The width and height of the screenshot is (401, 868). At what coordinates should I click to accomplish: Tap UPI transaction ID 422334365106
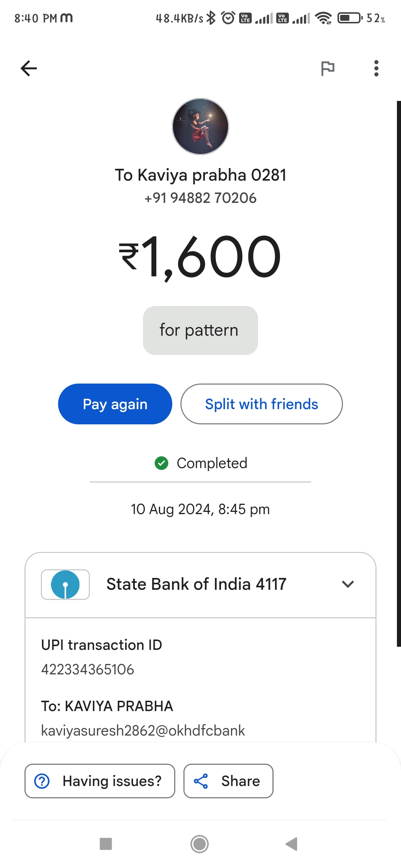[88, 670]
